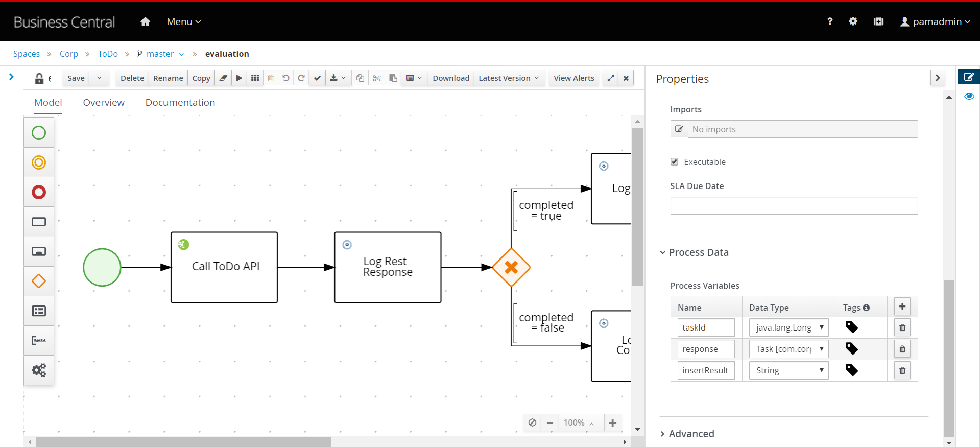The width and height of the screenshot is (980, 447).
Task: Delete the taskId variable row
Action: [x=902, y=327]
